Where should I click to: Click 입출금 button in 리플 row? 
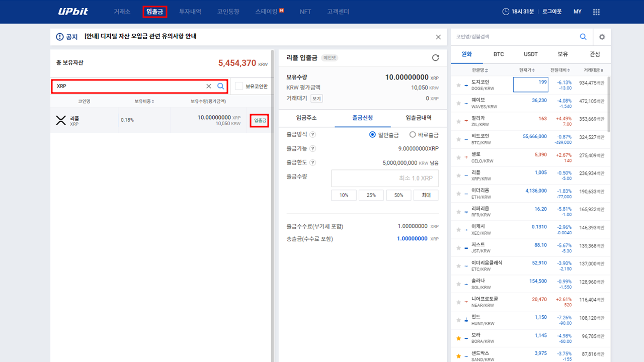tap(260, 121)
